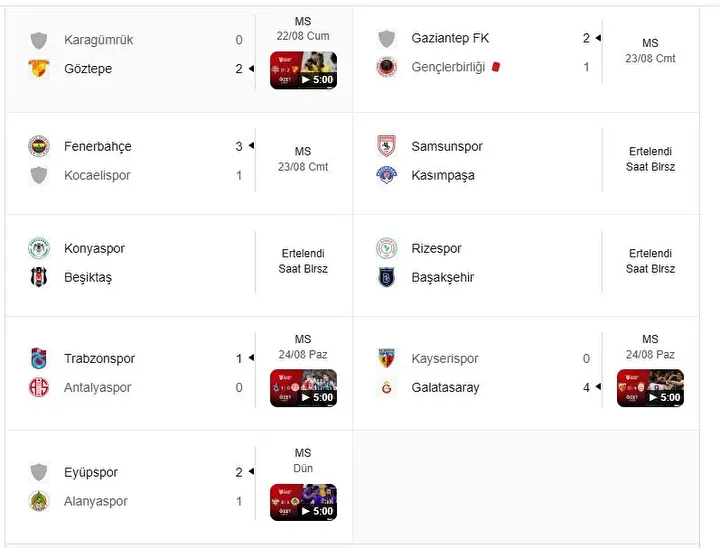The height and width of the screenshot is (548, 720).
Task: Click the Göztepe team crest icon
Action: [39, 69]
